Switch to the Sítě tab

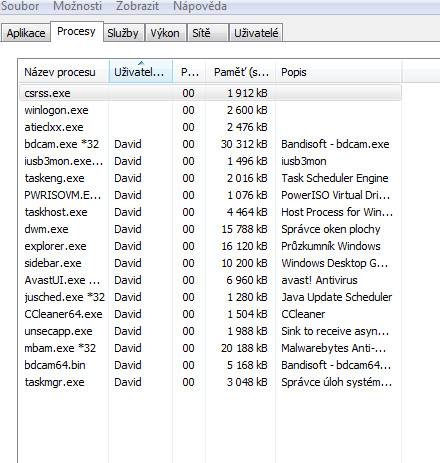(207, 33)
